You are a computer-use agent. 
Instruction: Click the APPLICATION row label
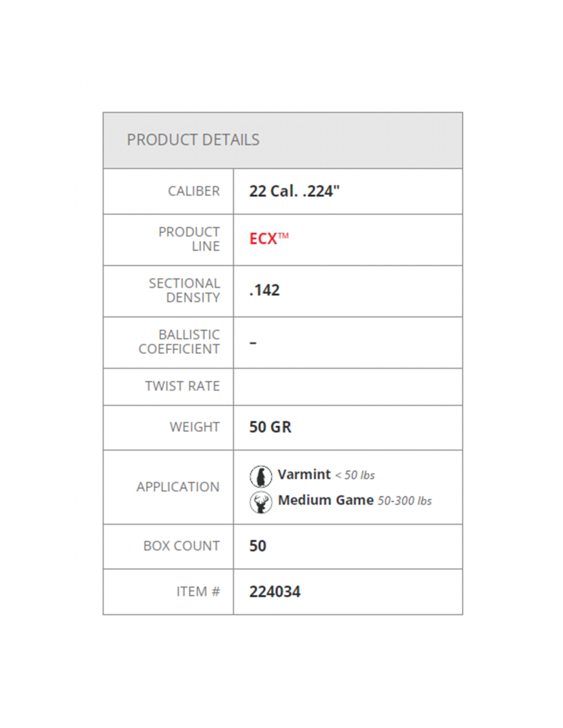(x=178, y=487)
